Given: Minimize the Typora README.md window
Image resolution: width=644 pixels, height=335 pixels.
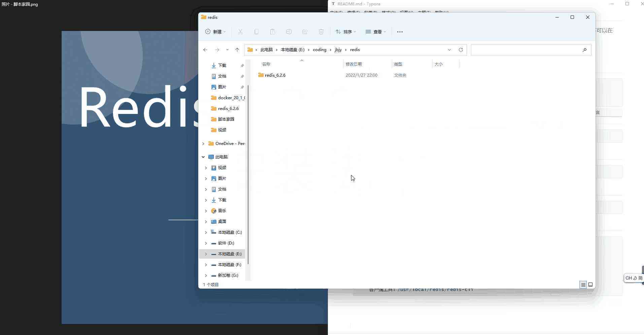Looking at the screenshot, I should (x=612, y=4).
